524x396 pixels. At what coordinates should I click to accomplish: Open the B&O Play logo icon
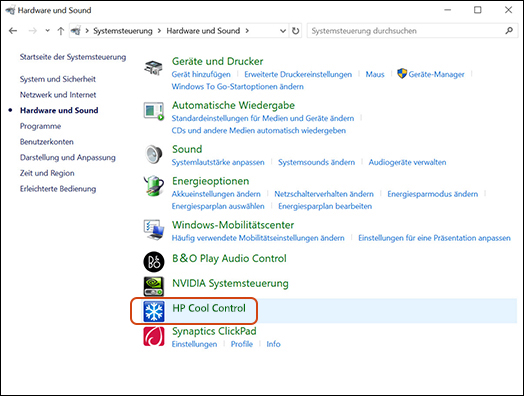[x=154, y=261]
